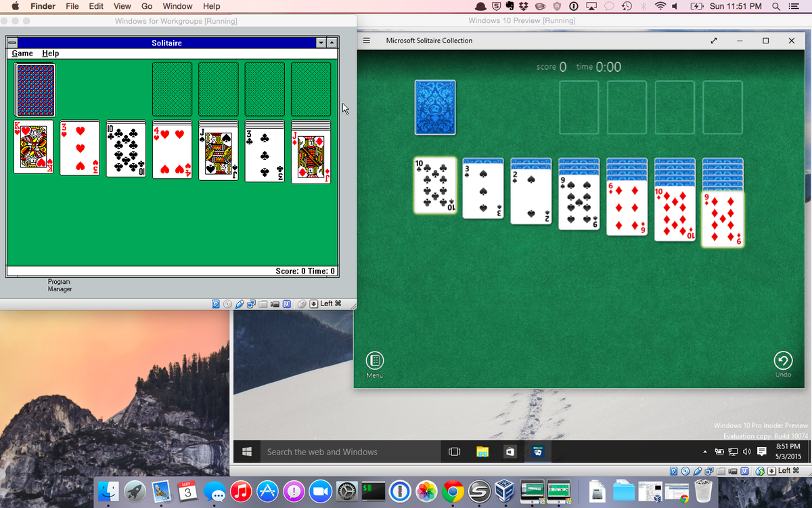Open AirPlay display menu bar icon

pos(591,6)
